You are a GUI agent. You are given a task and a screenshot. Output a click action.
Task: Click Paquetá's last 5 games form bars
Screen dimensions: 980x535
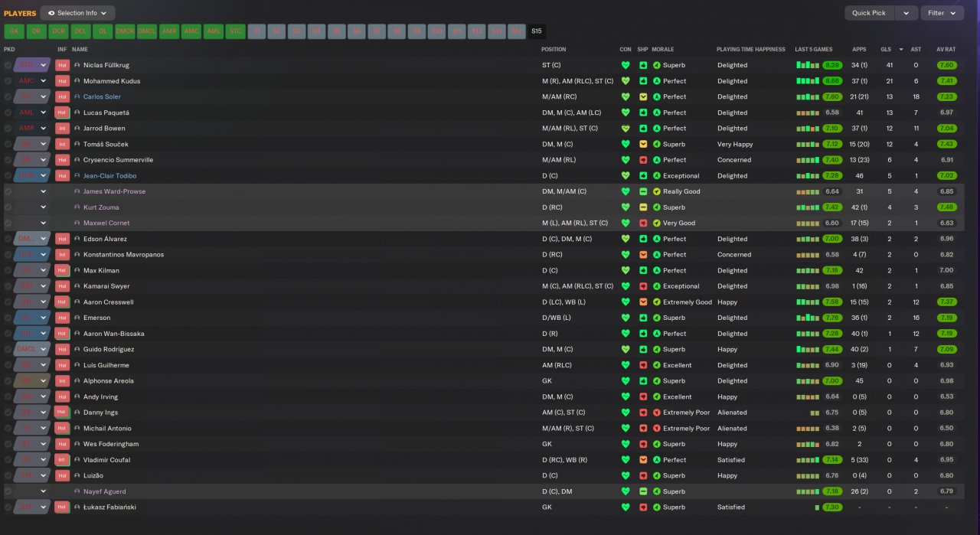pyautogui.click(x=808, y=113)
